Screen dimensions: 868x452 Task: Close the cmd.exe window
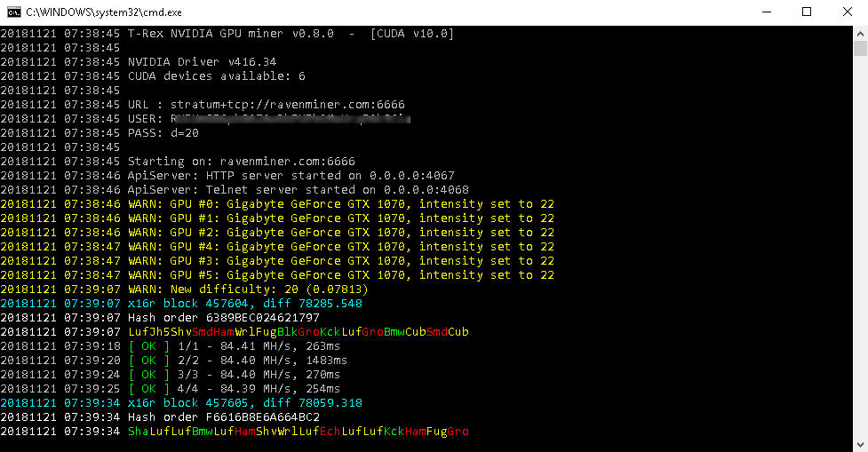(x=848, y=12)
